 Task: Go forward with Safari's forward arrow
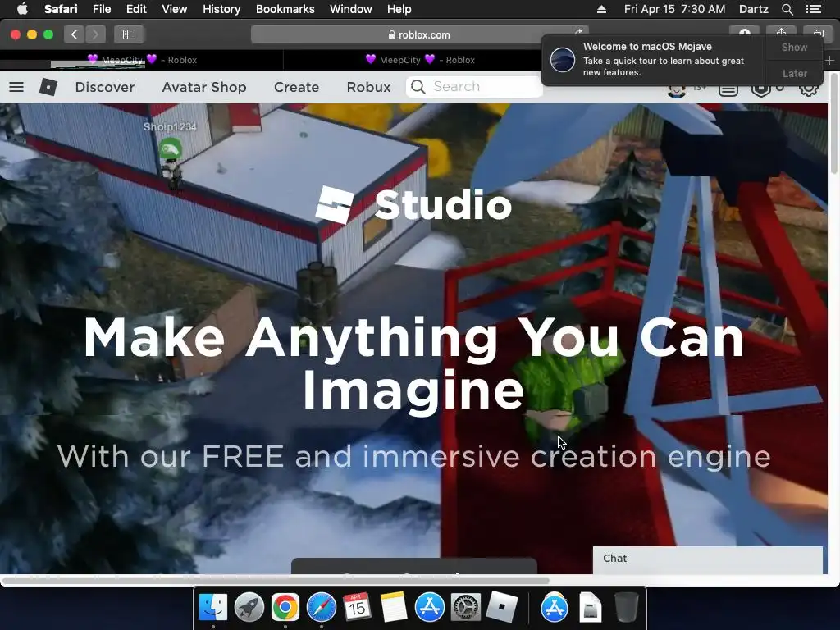point(95,34)
